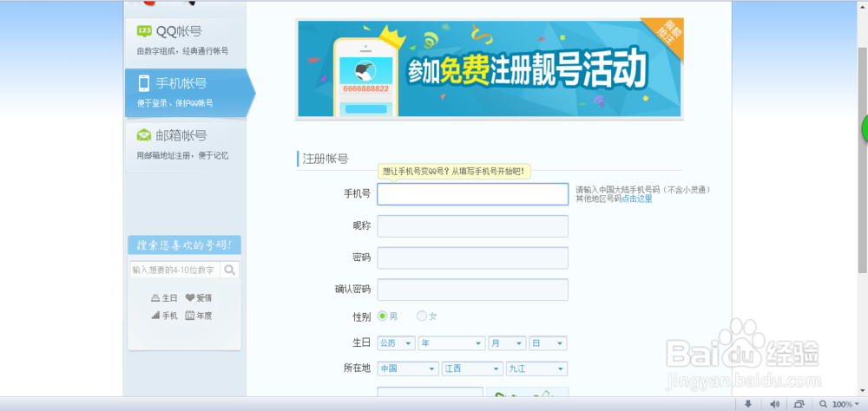
Task: Click the signal bars icon beside 手机
Action: point(155,316)
